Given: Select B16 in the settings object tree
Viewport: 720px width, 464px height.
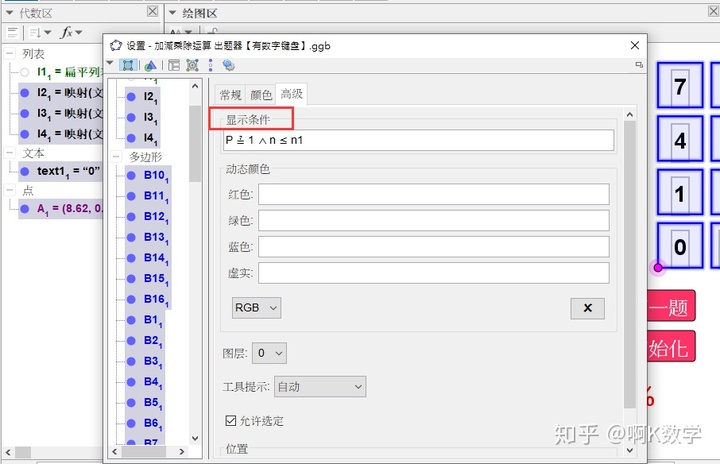Looking at the screenshot, I should (148, 300).
